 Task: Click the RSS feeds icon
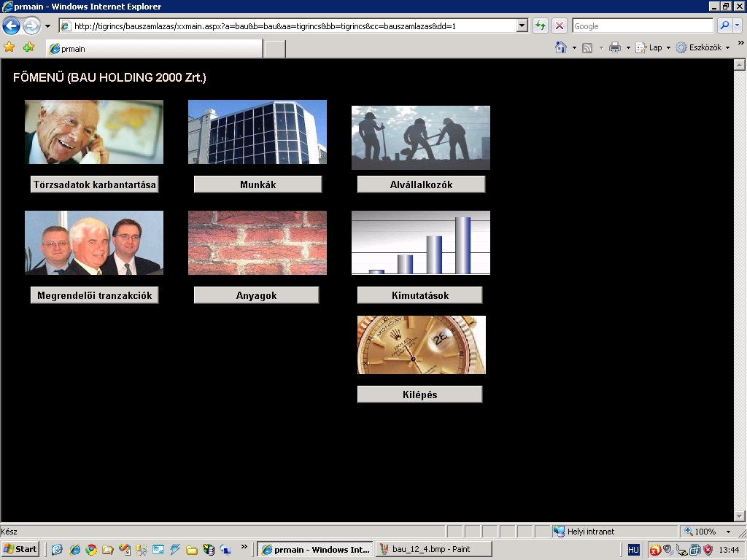pos(587,47)
